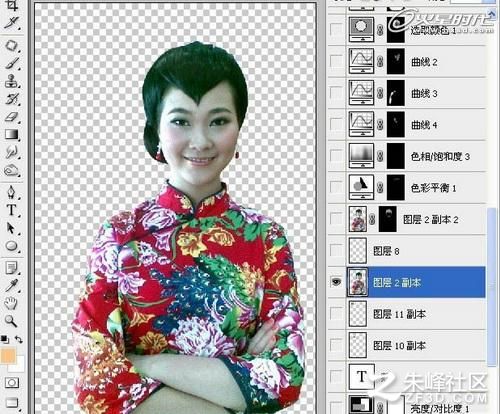Select the Slice tool
The height and width of the screenshot is (414, 500).
pos(12,23)
